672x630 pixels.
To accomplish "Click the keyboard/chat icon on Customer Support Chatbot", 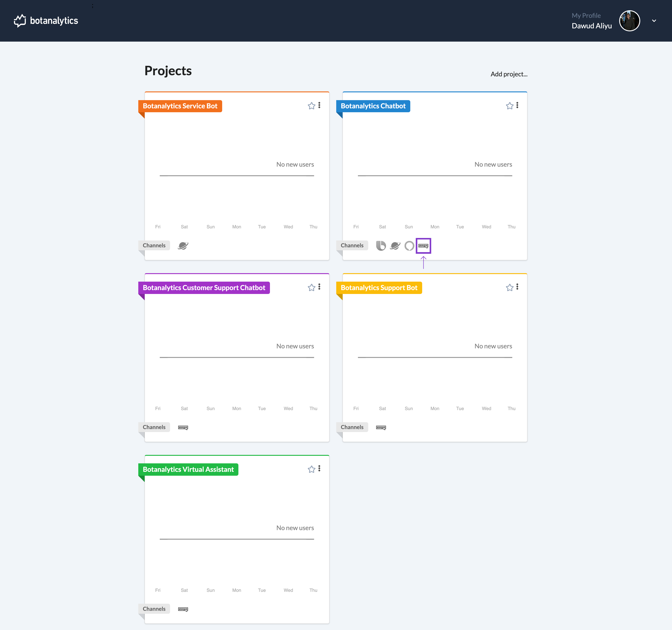I will point(183,427).
